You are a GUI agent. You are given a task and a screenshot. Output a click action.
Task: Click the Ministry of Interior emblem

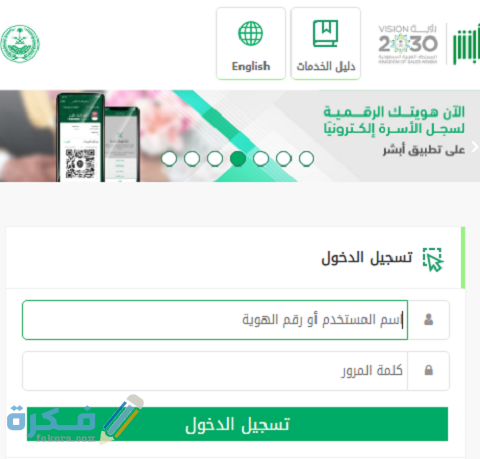coord(20,43)
